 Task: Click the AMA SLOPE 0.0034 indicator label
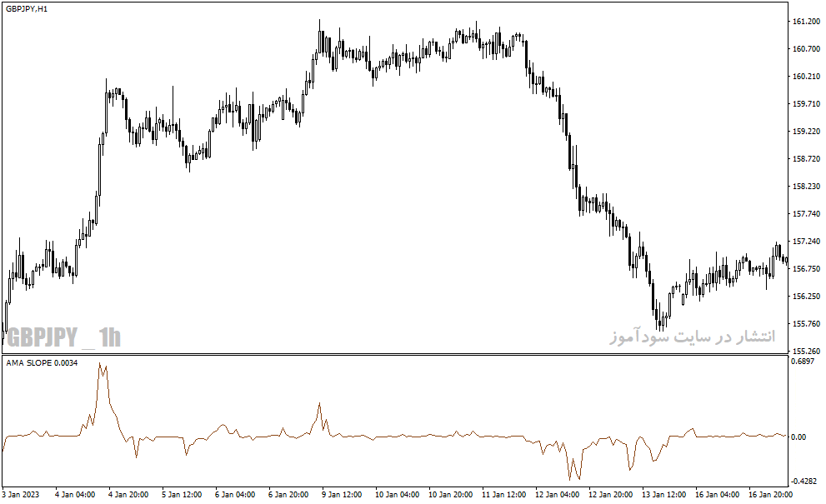[x=42, y=363]
